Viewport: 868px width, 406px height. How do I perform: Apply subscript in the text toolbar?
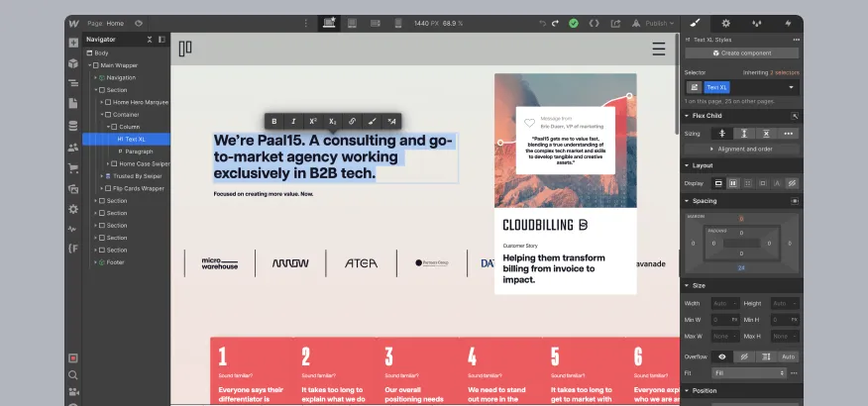tap(332, 122)
